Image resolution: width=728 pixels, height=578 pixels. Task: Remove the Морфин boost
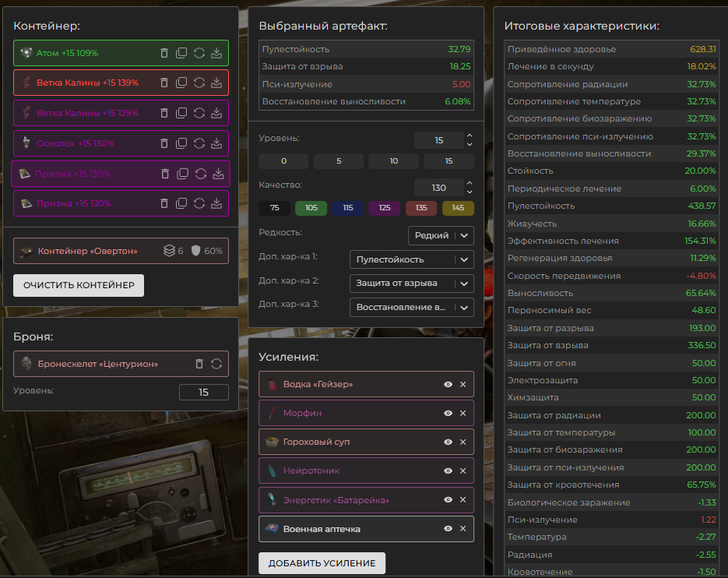(x=463, y=413)
